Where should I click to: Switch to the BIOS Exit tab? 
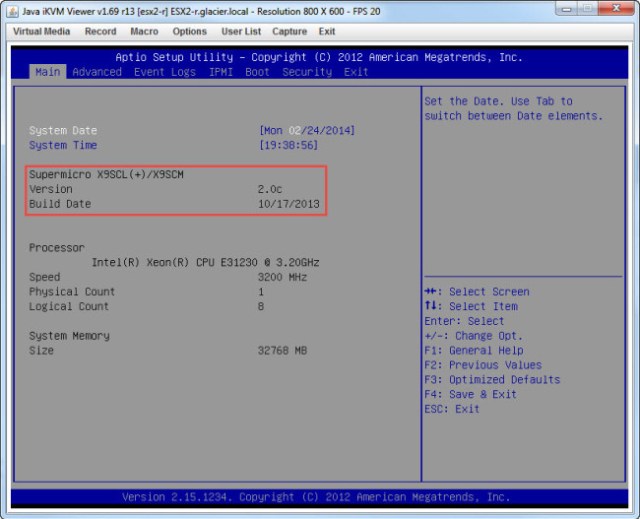coord(356,72)
